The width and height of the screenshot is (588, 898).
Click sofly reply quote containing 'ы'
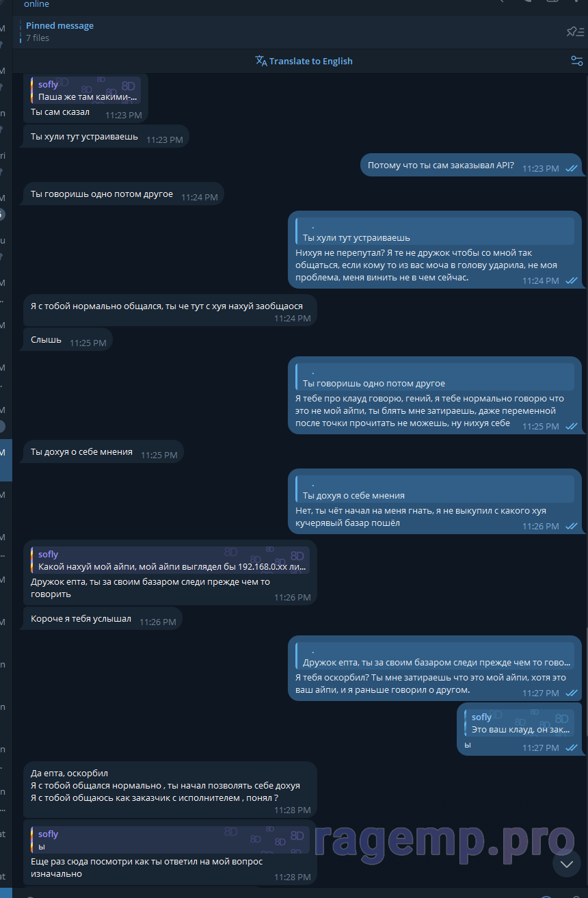(x=170, y=840)
